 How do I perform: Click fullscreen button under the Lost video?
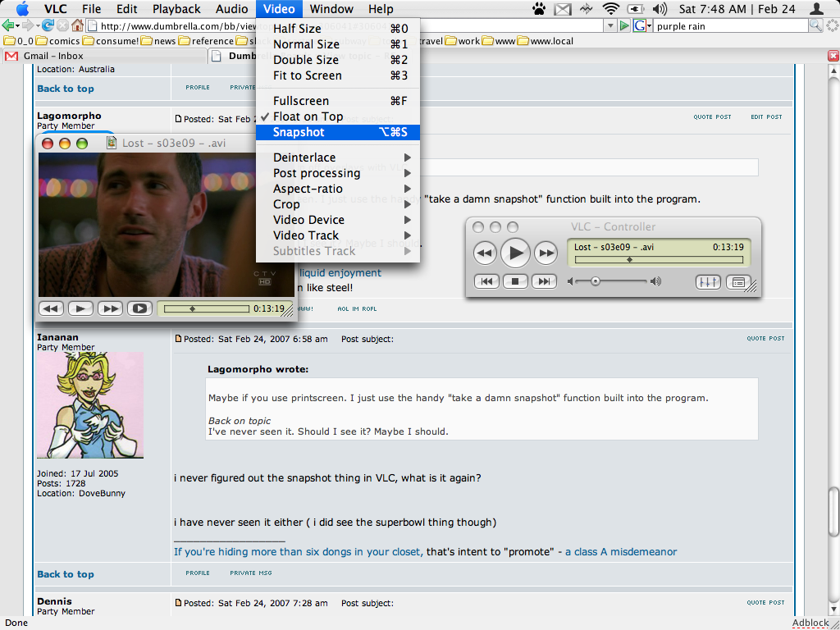click(x=139, y=308)
